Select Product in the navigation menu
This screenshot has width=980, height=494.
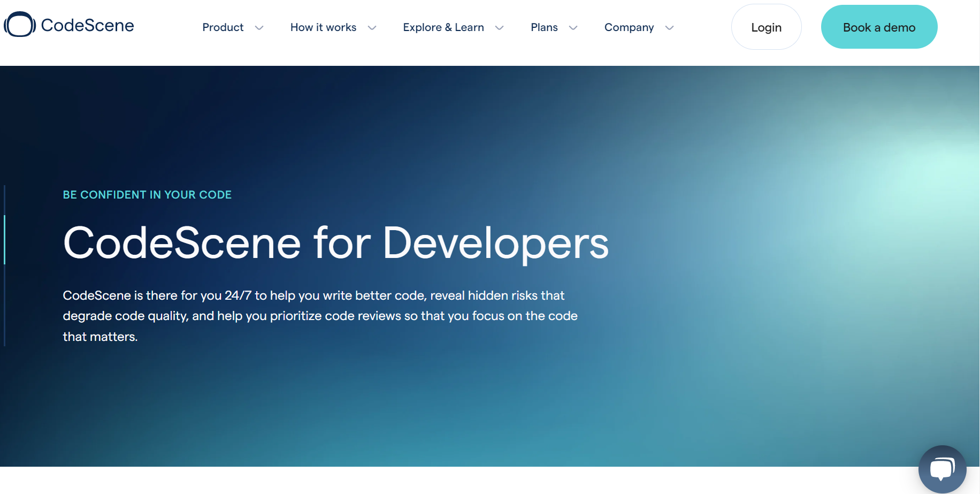(x=223, y=27)
